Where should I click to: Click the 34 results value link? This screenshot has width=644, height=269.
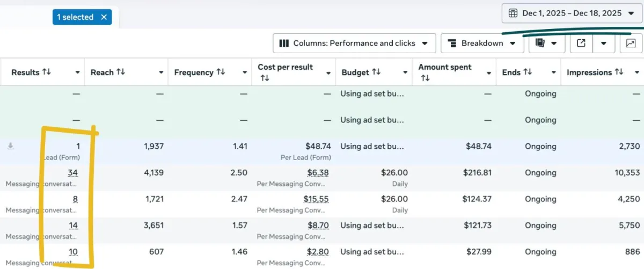pos(73,172)
